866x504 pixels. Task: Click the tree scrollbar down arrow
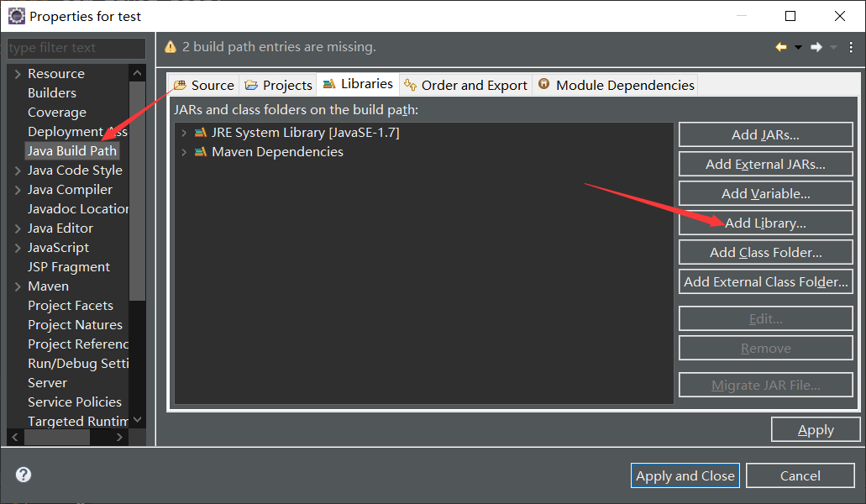coord(138,420)
